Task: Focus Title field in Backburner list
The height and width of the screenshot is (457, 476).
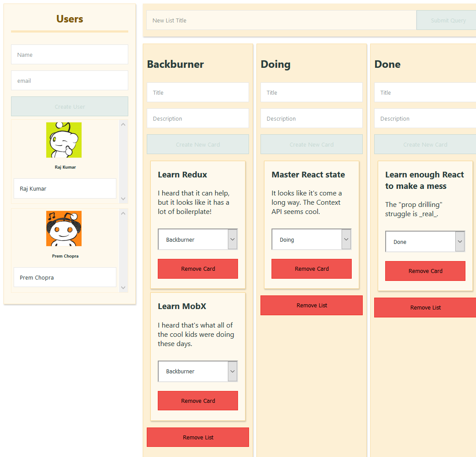Action: (x=197, y=92)
